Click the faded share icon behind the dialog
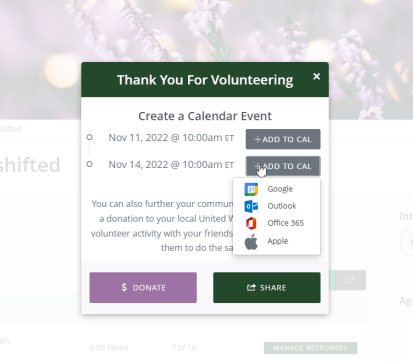The width and height of the screenshot is (413, 361). pos(350,279)
